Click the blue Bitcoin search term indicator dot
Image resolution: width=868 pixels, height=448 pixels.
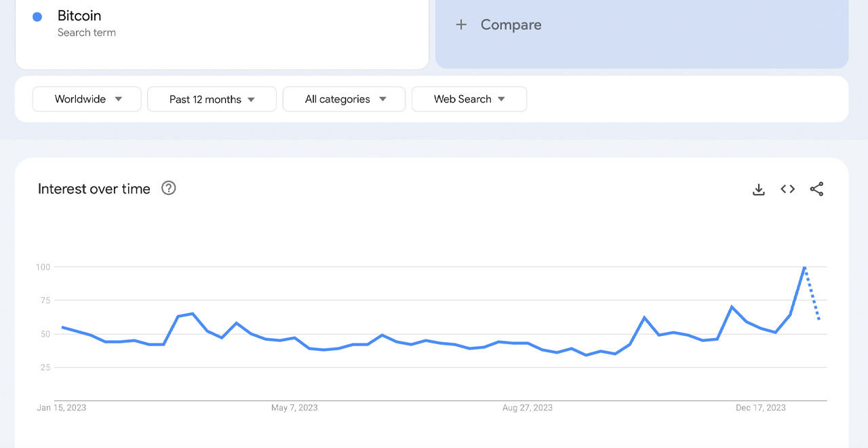click(37, 16)
